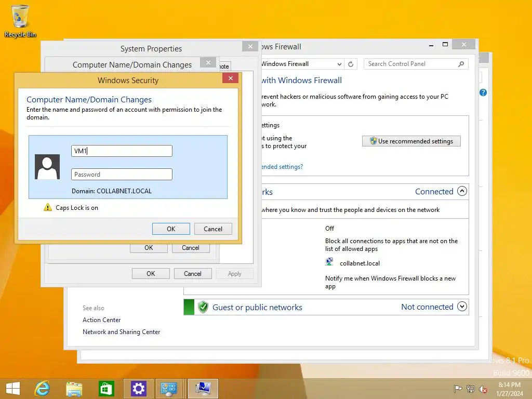Click the collabnet.local network icon
The image size is (532, 399).
point(329,262)
